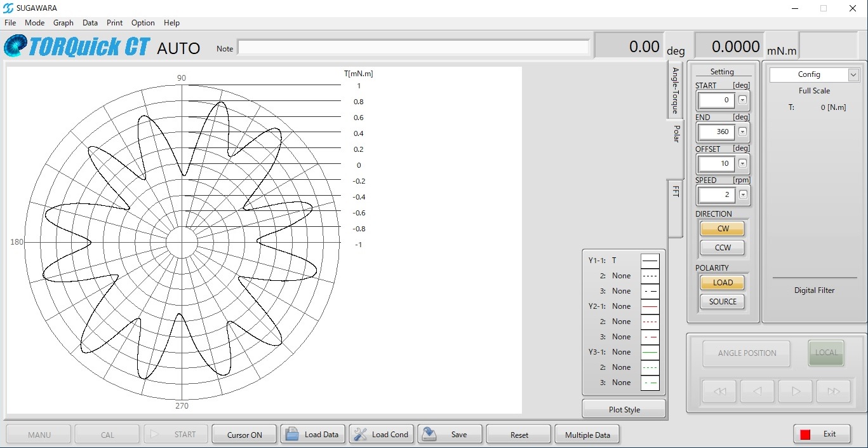Click the MANU mode button
868x448 pixels.
(x=39, y=435)
